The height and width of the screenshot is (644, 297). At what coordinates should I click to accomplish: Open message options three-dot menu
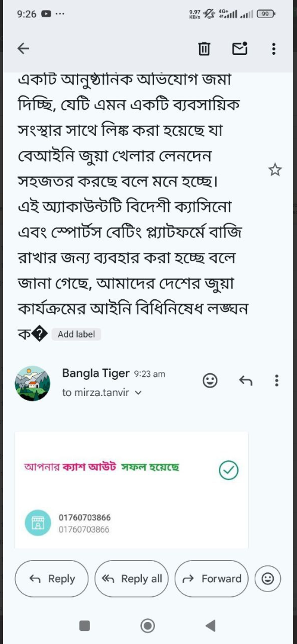coord(277,380)
